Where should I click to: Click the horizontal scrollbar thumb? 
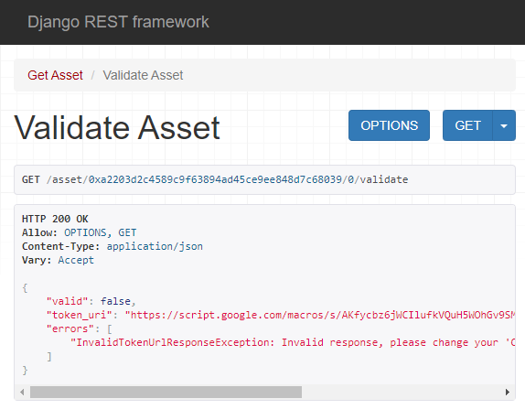tap(166, 392)
